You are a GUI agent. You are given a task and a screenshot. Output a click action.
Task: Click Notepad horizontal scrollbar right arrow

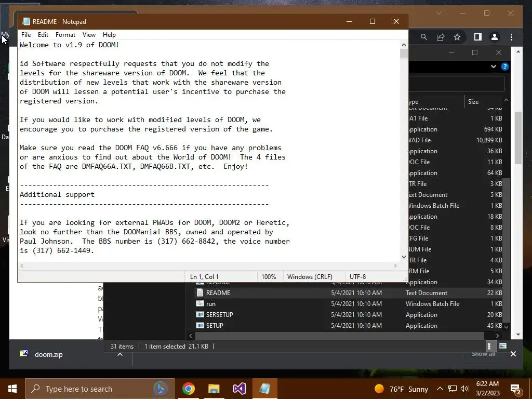click(395, 265)
